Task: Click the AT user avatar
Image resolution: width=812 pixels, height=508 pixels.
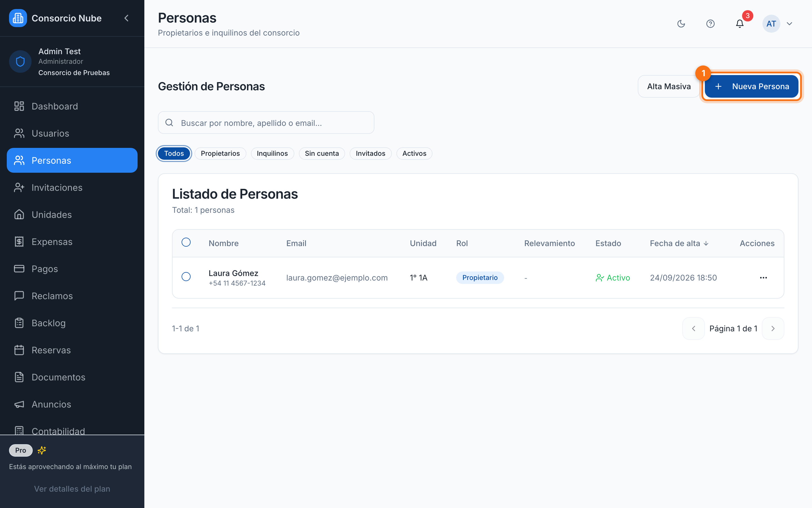Action: click(x=771, y=23)
